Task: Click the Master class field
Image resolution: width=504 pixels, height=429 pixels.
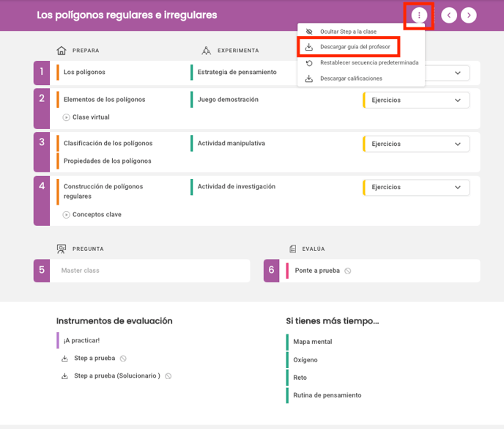Action: [149, 271]
